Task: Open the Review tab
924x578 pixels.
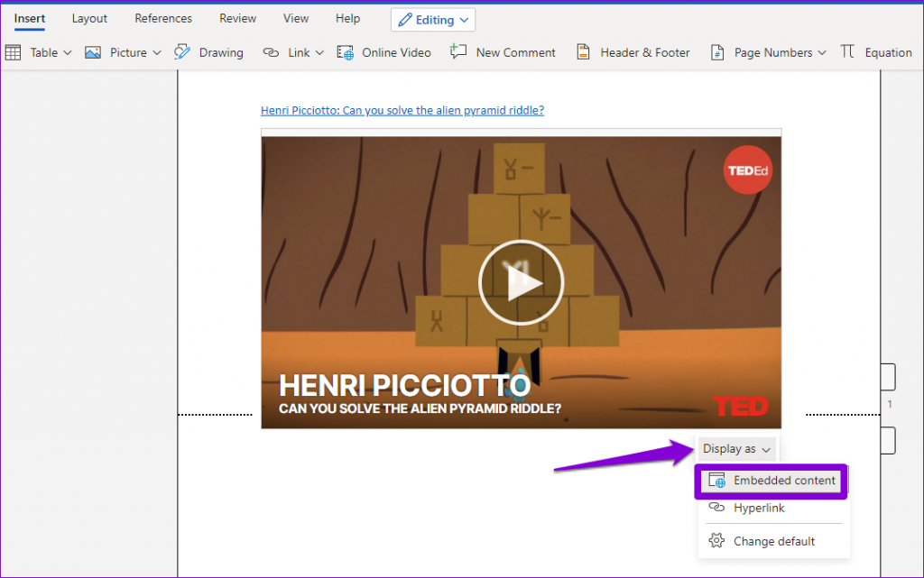Action: pos(237,18)
